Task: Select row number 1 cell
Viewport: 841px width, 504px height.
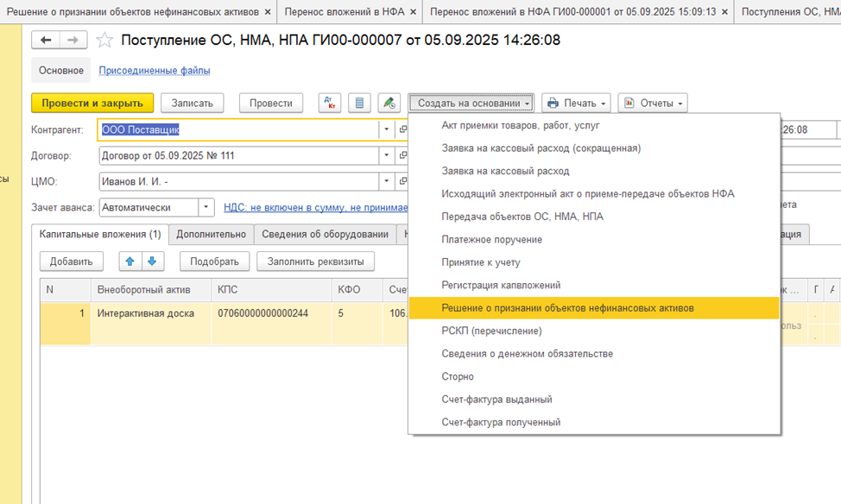Action: tap(66, 324)
